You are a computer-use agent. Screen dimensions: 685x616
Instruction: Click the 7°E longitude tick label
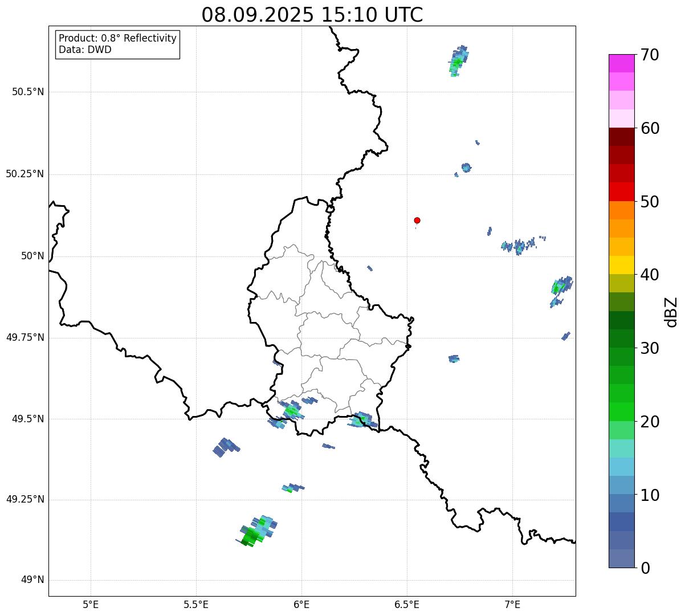pos(512,605)
